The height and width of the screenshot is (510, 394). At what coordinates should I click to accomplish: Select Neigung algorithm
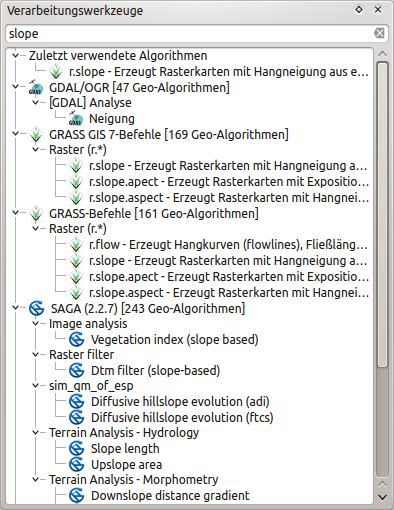(x=112, y=119)
